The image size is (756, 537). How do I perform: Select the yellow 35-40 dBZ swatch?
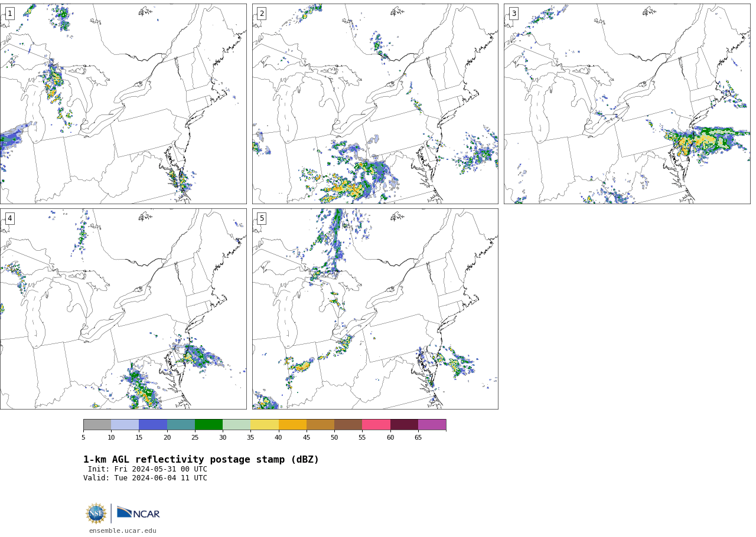click(265, 425)
